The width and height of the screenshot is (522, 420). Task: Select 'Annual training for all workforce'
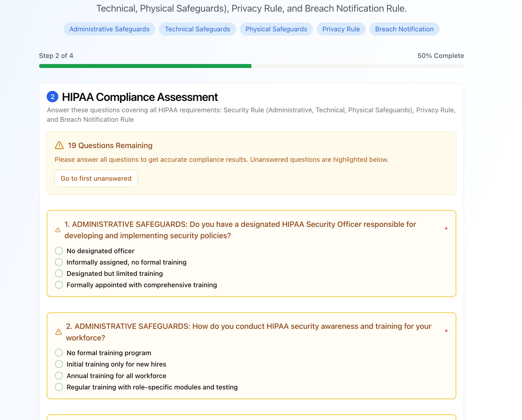click(59, 376)
